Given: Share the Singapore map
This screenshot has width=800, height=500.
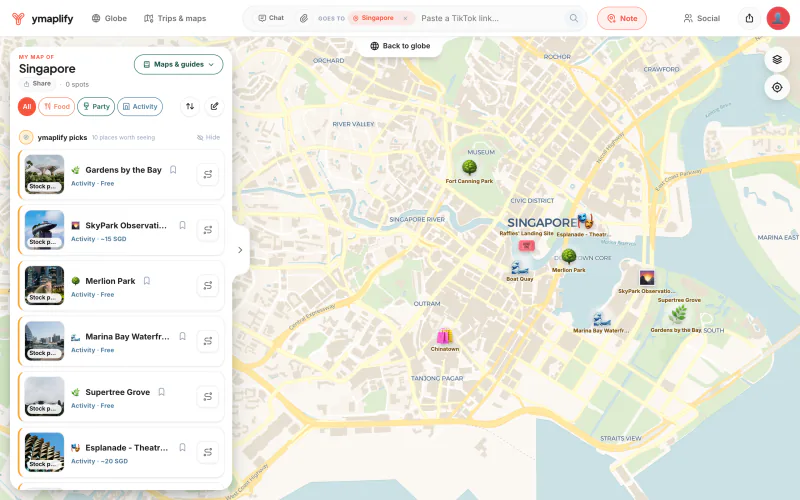Looking at the screenshot, I should click(x=37, y=84).
